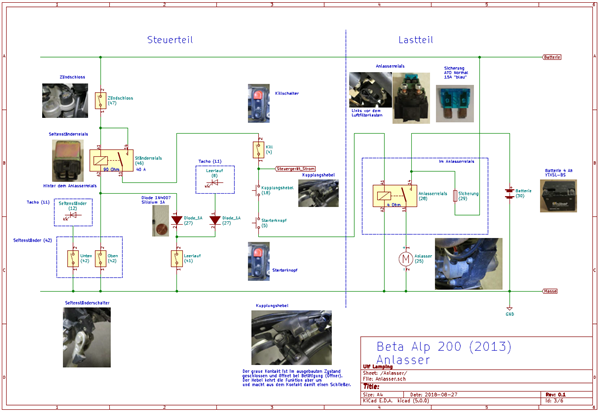Viewport: 600px width, 412px height.
Task: Click the Seitenständerschalter photo
Action: pyautogui.click(x=87, y=337)
